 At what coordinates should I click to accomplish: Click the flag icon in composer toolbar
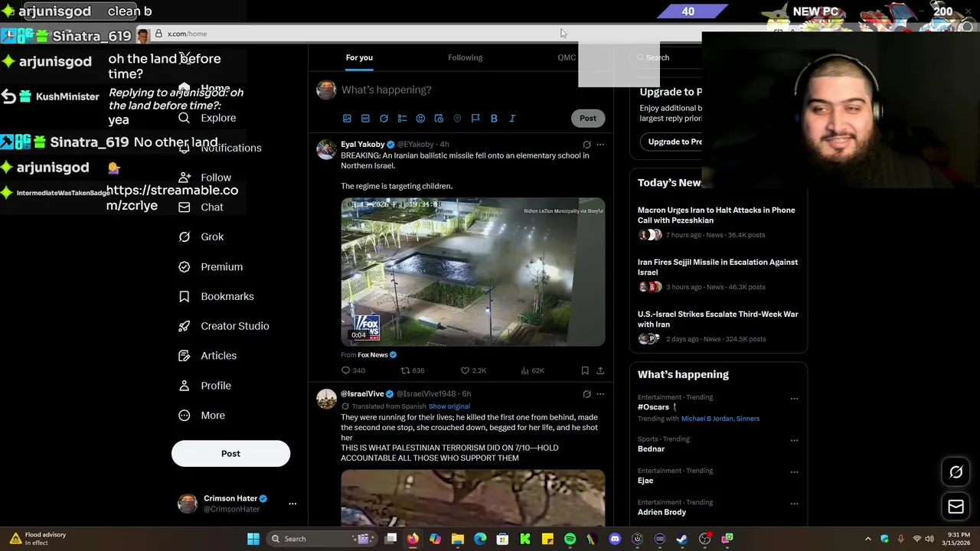click(x=475, y=119)
